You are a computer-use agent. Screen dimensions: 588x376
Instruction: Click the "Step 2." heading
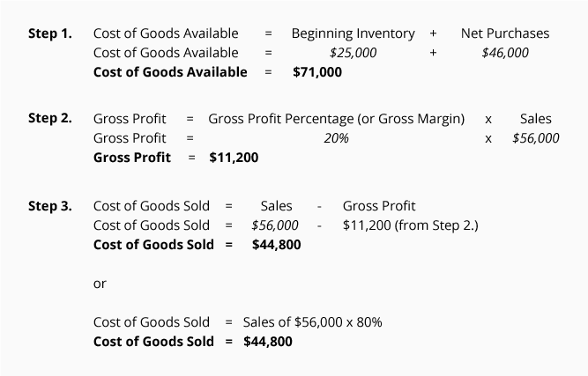(50, 118)
